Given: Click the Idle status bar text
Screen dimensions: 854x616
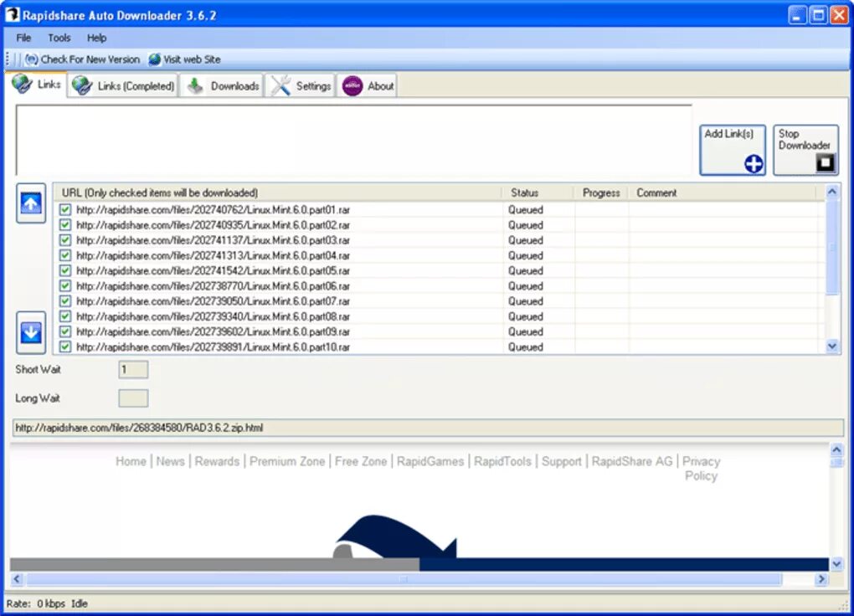Looking at the screenshot, I should 80,603.
